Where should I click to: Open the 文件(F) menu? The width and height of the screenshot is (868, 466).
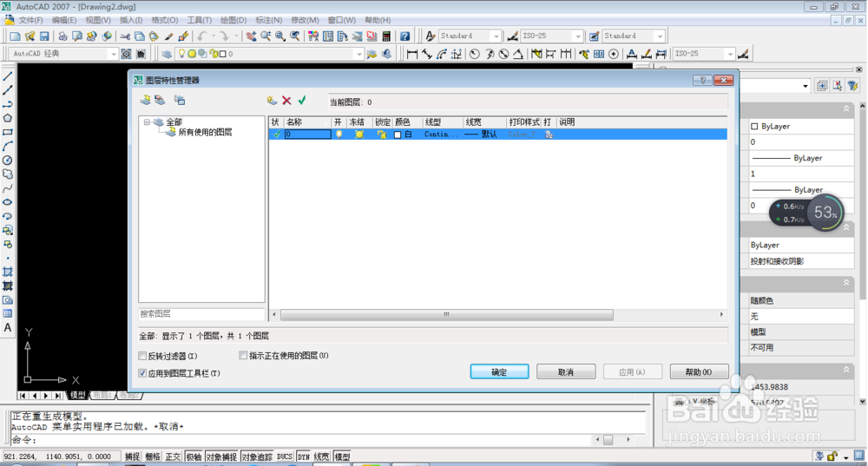tap(30, 20)
